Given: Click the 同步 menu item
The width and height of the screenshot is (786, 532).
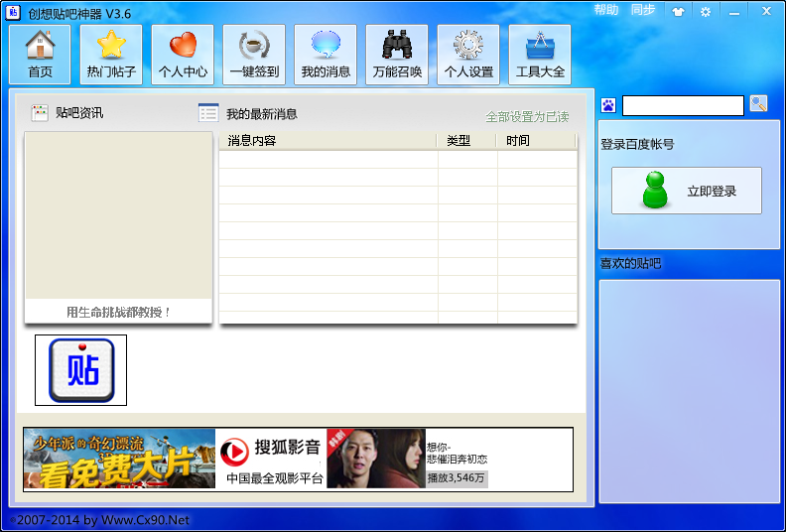Looking at the screenshot, I should [643, 10].
